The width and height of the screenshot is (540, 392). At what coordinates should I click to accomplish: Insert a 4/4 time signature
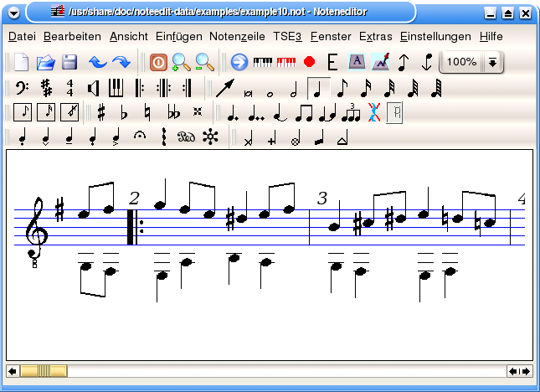click(69, 87)
